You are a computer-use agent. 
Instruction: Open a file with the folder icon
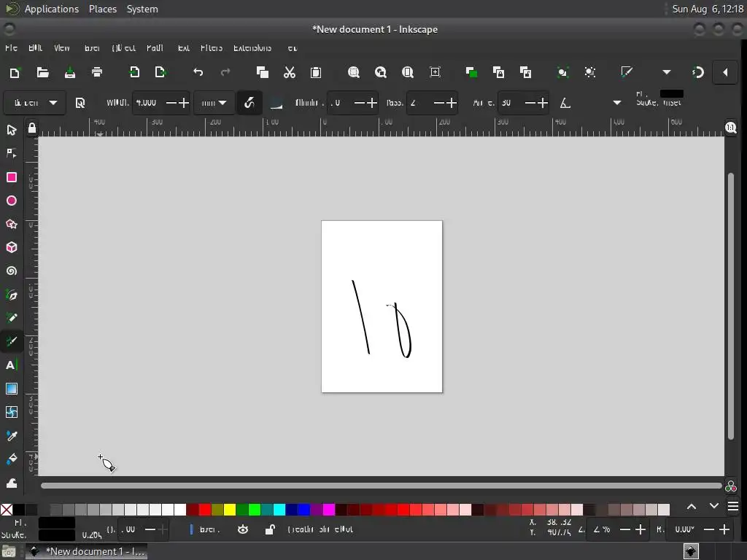(42, 72)
